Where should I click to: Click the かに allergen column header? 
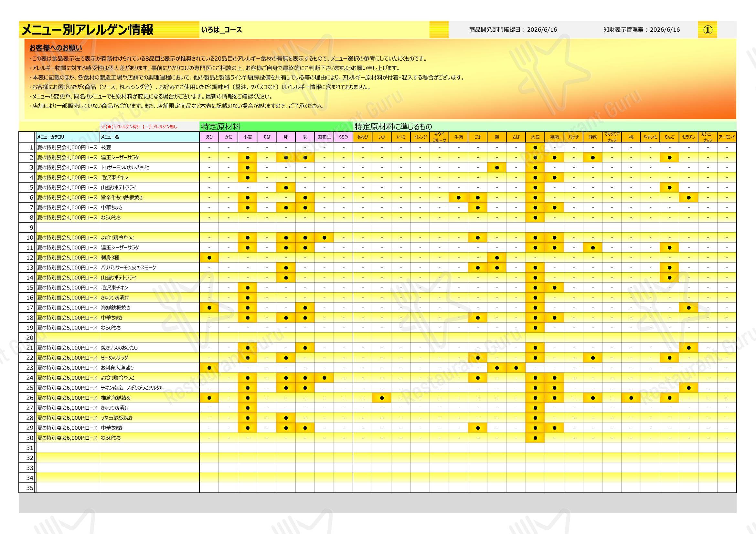[x=229, y=137]
